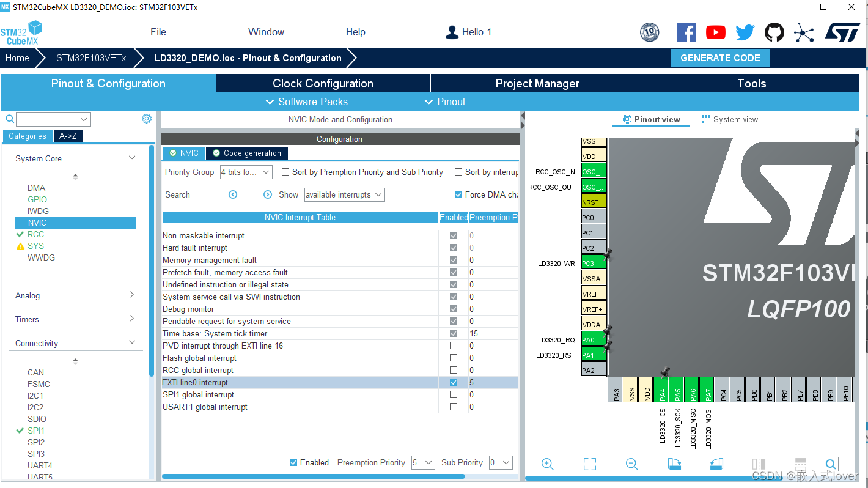Enable USART1 global interrupt

click(454, 407)
